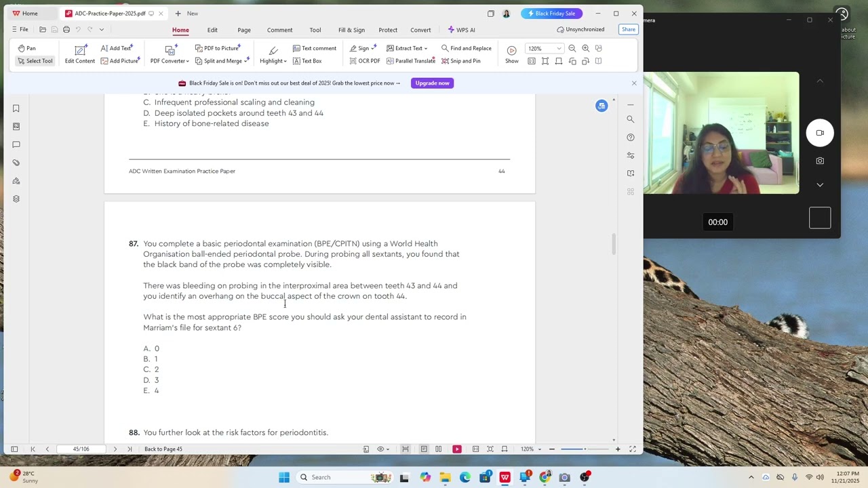
Task: Switch to the Edit ribbon tab
Action: (212, 30)
